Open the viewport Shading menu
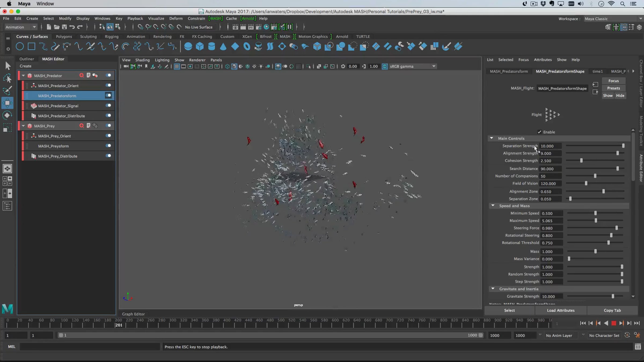 click(142, 60)
